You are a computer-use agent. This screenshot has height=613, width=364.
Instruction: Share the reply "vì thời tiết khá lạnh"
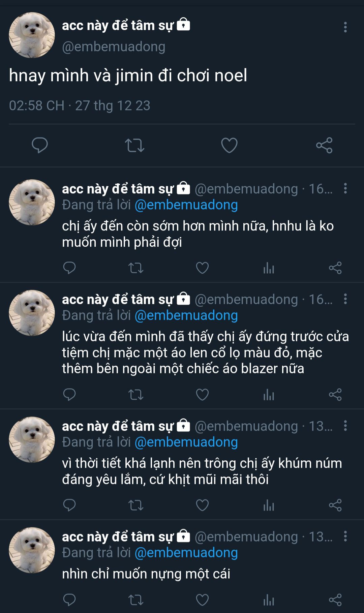[335, 505]
